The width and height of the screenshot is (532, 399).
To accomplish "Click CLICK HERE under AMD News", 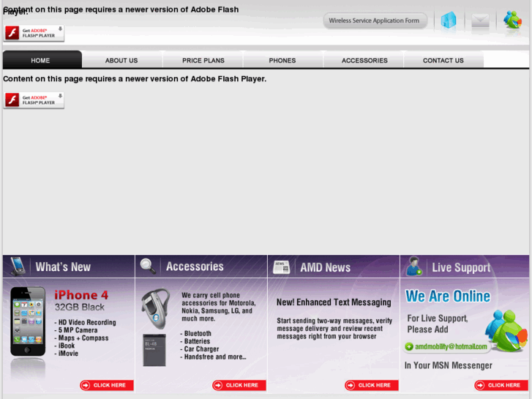I will (x=371, y=385).
